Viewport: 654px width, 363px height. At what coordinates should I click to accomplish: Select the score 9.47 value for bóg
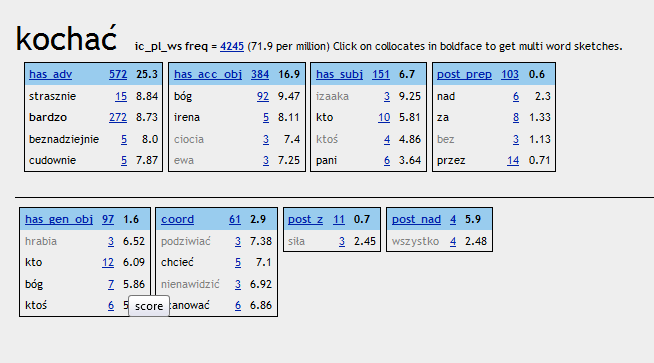point(289,96)
